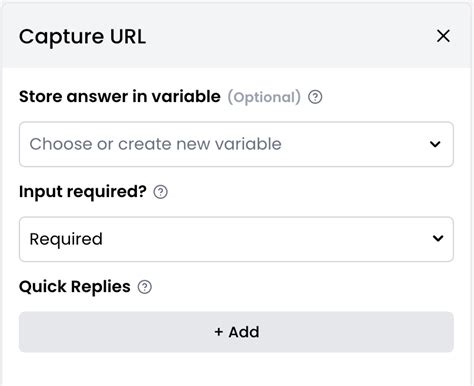Click the plus symbol on Add button
This screenshot has width=474, height=386.
point(219,332)
